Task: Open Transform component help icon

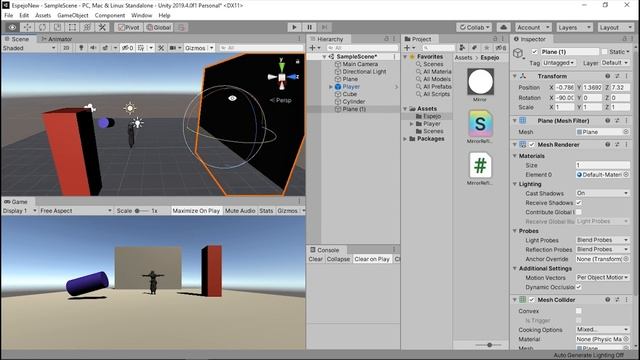Action: coord(608,76)
